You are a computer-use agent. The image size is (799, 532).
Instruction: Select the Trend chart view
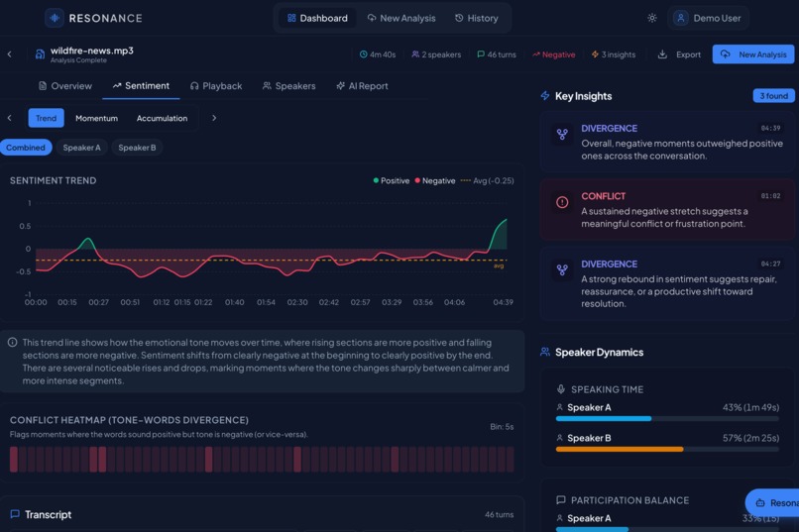[x=46, y=118]
